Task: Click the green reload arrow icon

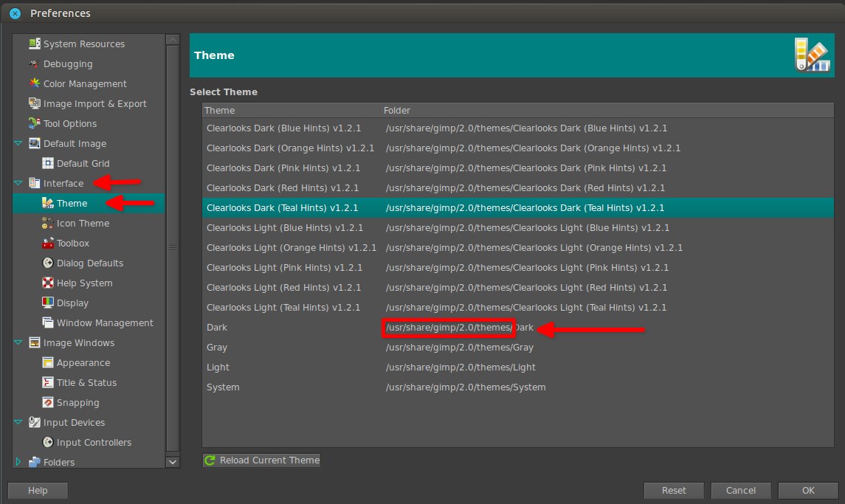Action: pos(210,460)
